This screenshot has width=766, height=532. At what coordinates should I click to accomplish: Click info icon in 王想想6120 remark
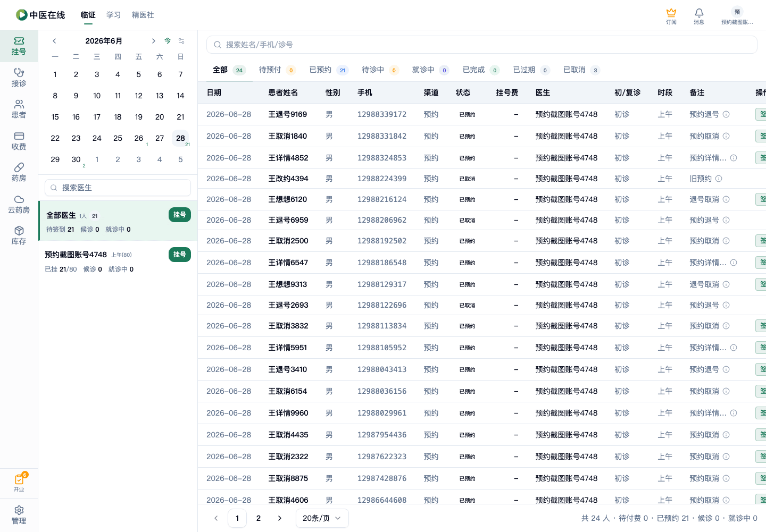(726, 199)
